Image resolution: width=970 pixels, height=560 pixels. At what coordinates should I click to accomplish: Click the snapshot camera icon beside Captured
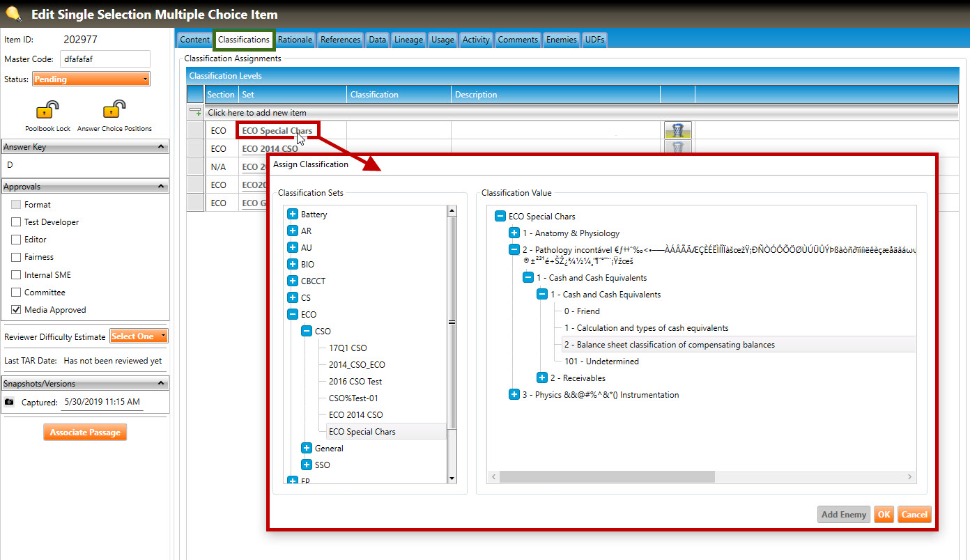click(9, 402)
